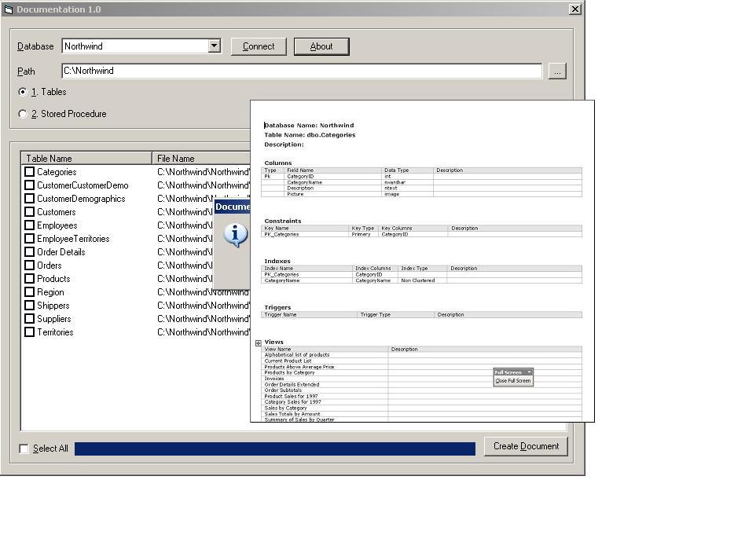Tick the Order Details table checkbox
756x553 pixels.
(30, 252)
